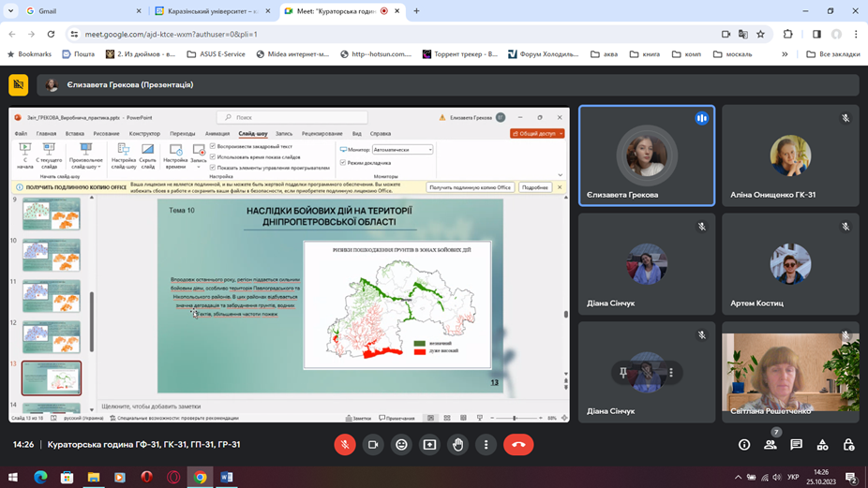Open meeting details info icon
Screen dimensions: 868x488
coord(744,445)
